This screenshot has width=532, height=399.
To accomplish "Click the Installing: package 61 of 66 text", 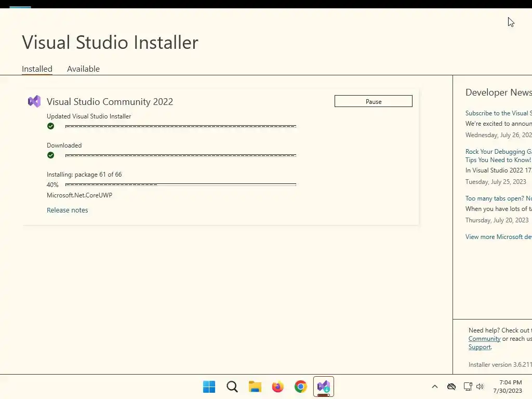I will click(x=84, y=175).
